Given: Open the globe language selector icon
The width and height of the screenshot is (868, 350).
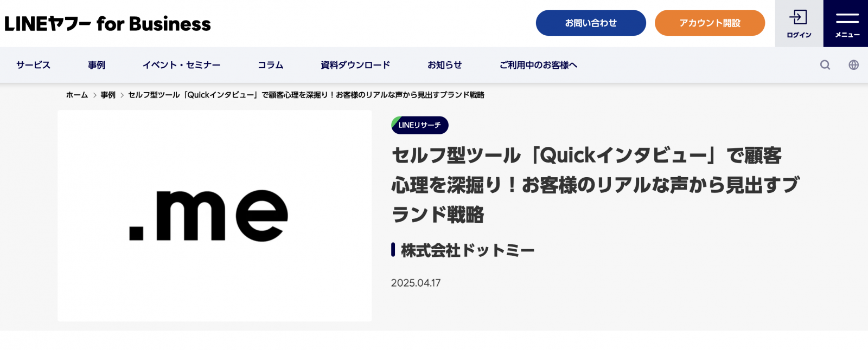Looking at the screenshot, I should (853, 65).
